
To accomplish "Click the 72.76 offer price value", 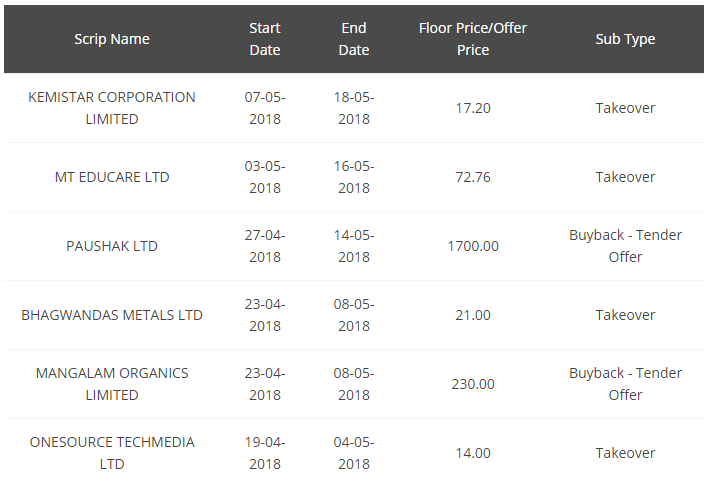I will click(x=473, y=177).
